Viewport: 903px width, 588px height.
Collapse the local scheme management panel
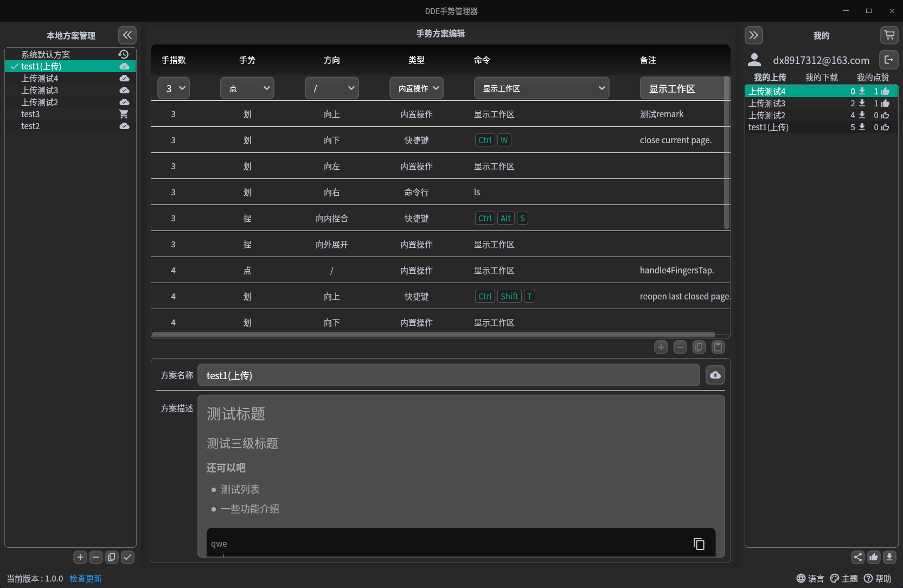click(x=127, y=35)
